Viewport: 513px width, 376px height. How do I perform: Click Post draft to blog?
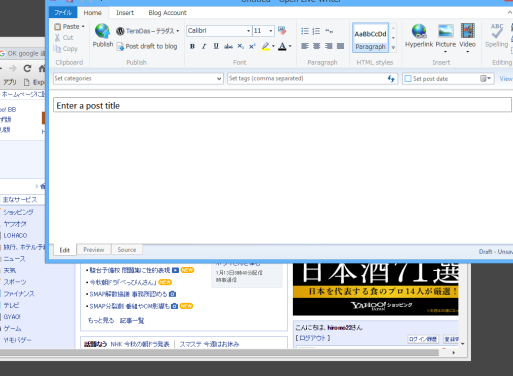point(147,46)
